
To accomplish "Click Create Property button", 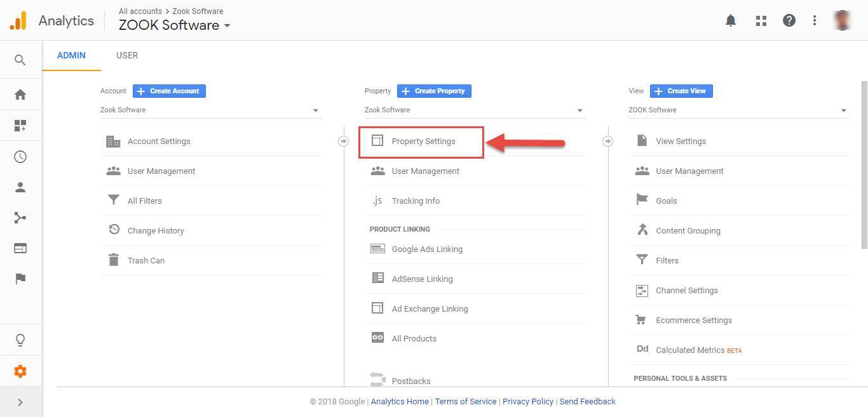I will click(434, 91).
